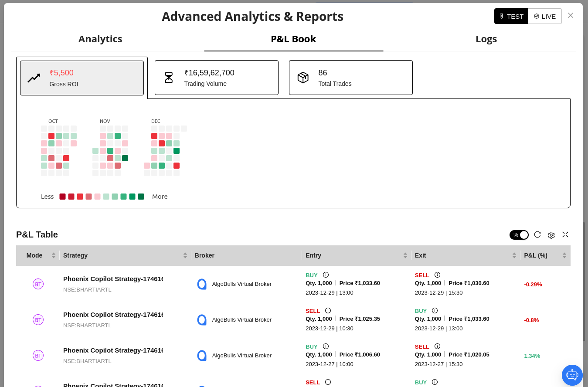Open the Logs tab
The height and width of the screenshot is (387, 588).
[486, 39]
